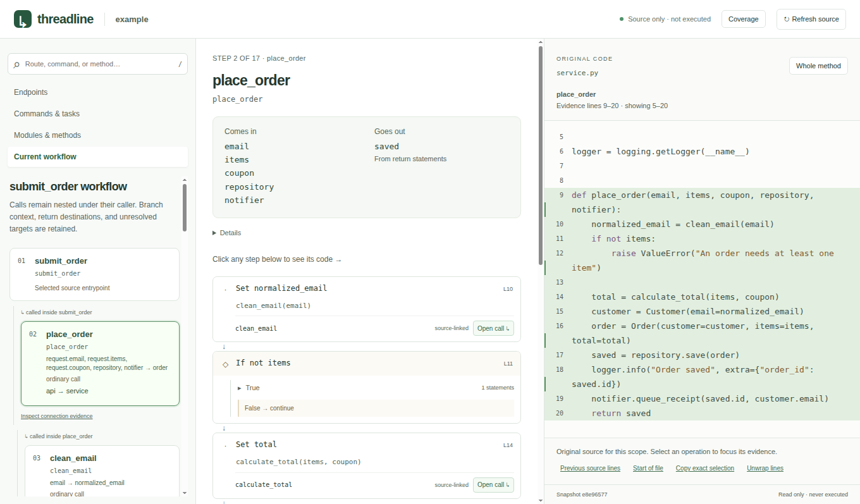The width and height of the screenshot is (860, 504).
Task: Click the threadline logo icon
Action: 23,19
